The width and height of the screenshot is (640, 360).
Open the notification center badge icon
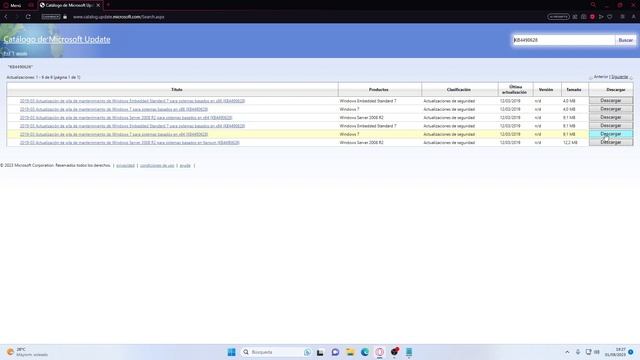point(631,352)
